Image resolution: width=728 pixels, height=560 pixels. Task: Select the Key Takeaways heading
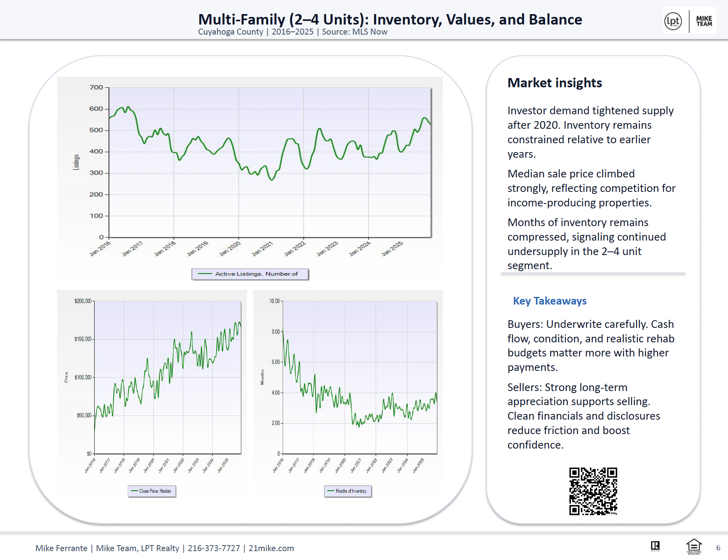tap(550, 301)
